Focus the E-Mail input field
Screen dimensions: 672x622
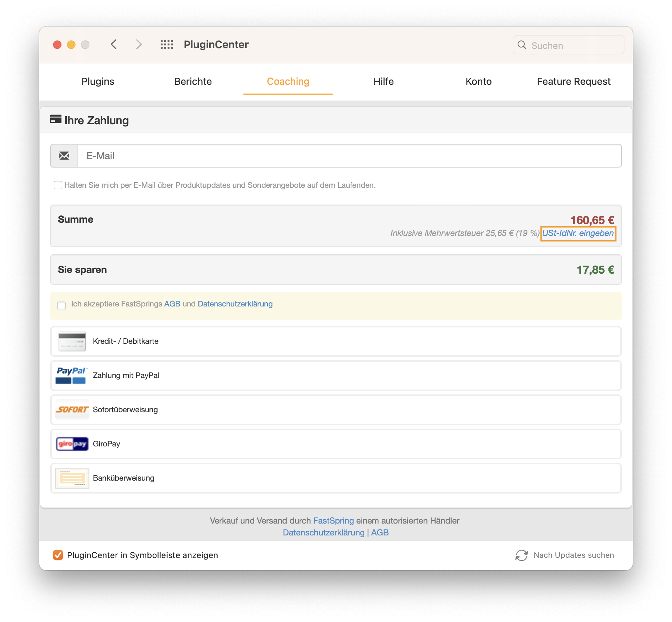tap(350, 156)
